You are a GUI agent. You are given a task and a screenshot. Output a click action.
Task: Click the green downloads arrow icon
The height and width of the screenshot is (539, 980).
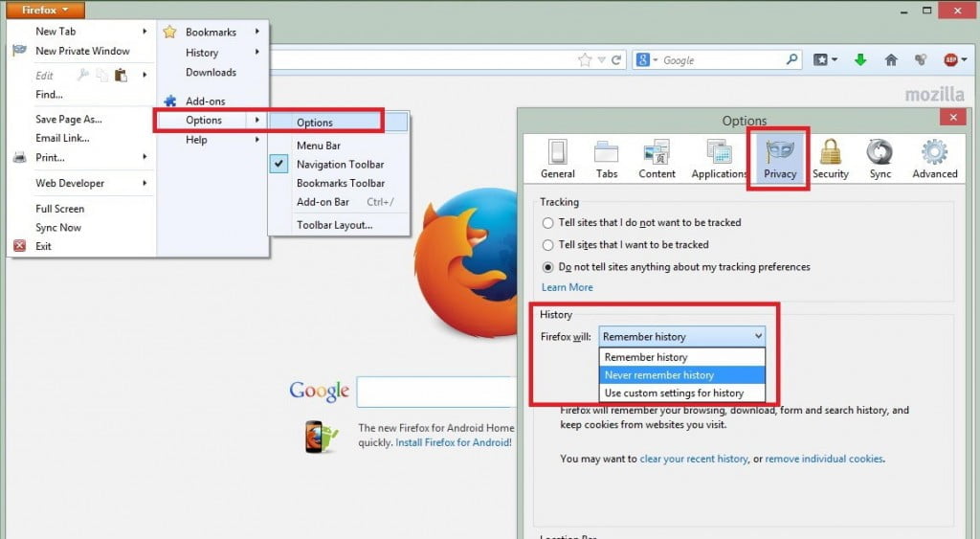pyautogui.click(x=860, y=59)
